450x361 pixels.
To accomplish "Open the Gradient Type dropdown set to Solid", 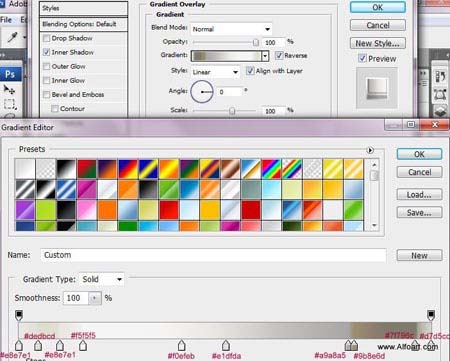I will (x=101, y=279).
